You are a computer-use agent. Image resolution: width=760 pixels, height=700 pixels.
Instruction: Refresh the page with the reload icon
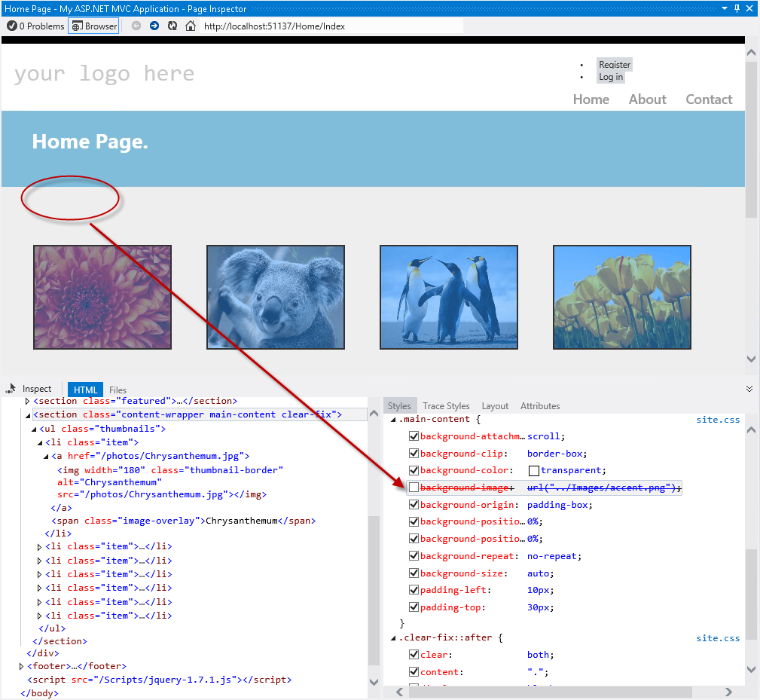[x=173, y=24]
